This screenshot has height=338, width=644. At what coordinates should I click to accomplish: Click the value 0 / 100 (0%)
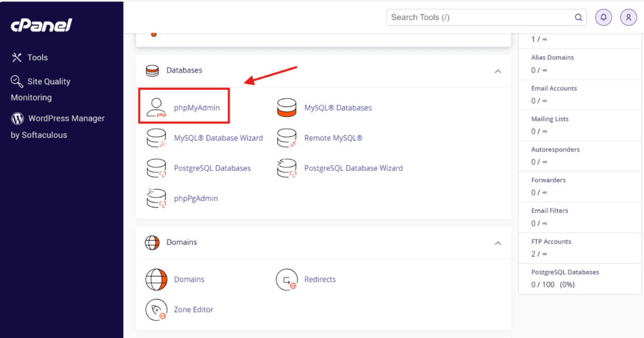(553, 285)
